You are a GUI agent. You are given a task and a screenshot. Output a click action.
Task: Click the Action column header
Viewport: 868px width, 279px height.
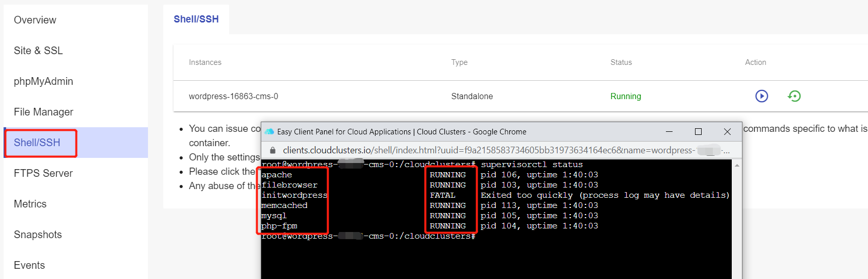755,62
